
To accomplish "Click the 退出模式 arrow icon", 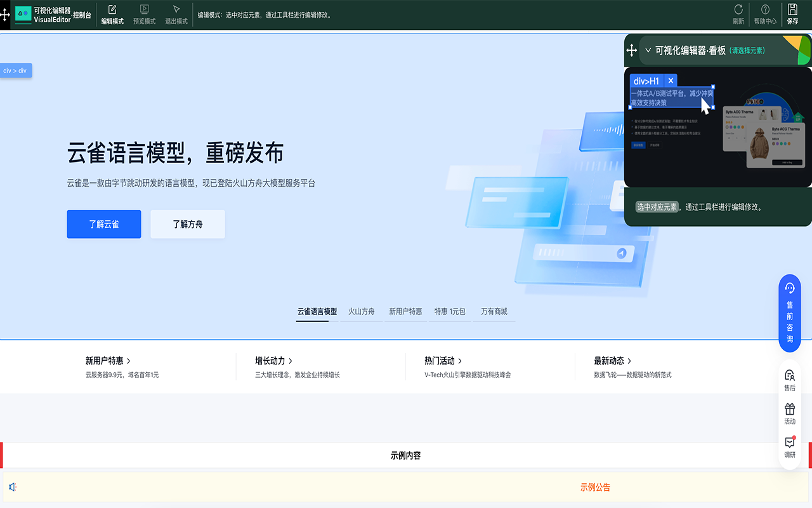I will point(176,10).
